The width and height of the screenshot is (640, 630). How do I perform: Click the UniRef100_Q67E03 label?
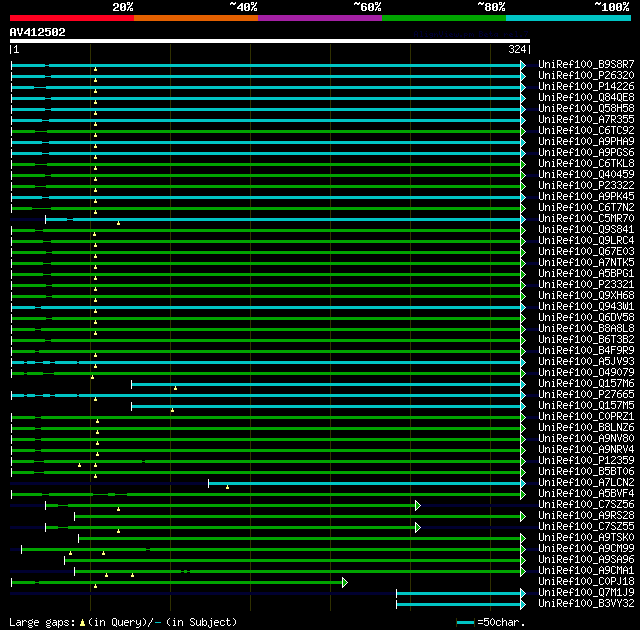586,252
